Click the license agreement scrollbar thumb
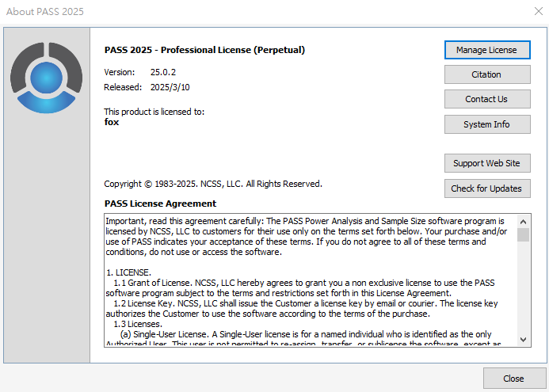This screenshot has height=392, width=549. point(524,235)
